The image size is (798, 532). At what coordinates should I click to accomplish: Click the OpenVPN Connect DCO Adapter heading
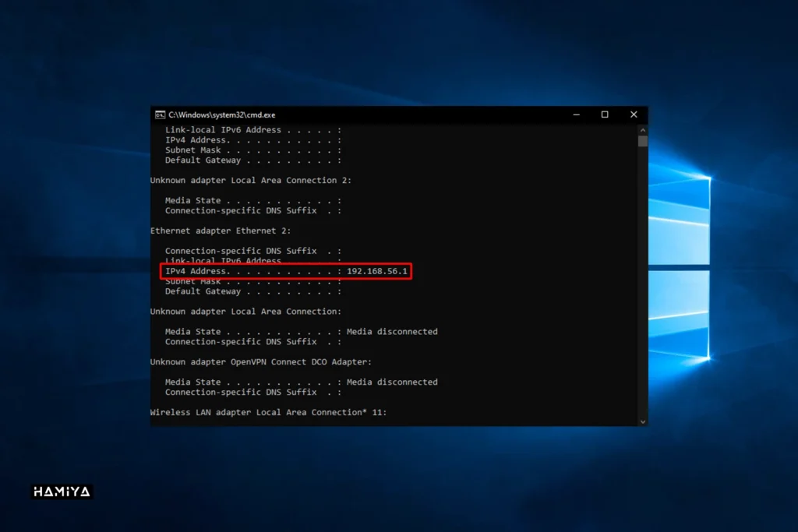pyautogui.click(x=260, y=361)
